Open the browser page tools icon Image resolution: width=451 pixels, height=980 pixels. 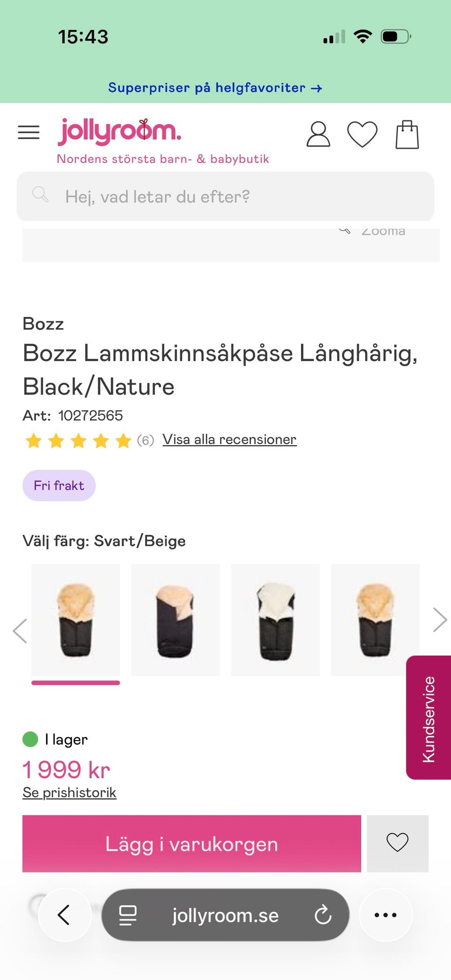(x=128, y=915)
